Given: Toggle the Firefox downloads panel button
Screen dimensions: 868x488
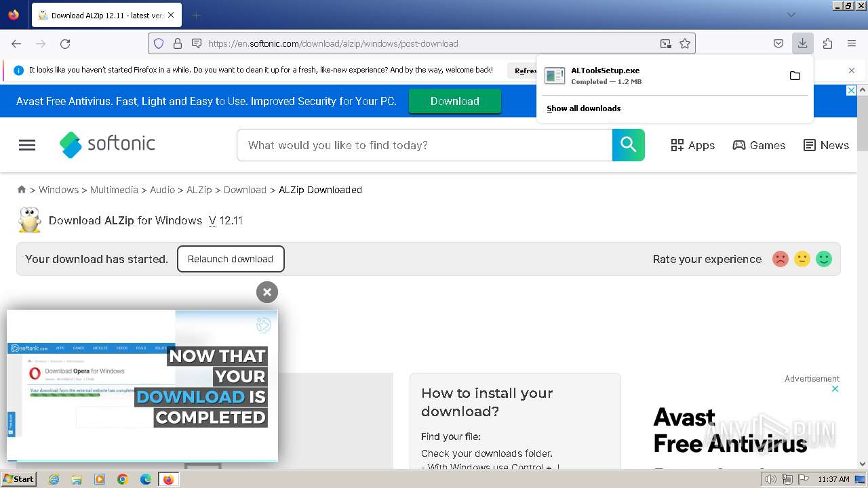Looking at the screenshot, I should (x=802, y=43).
